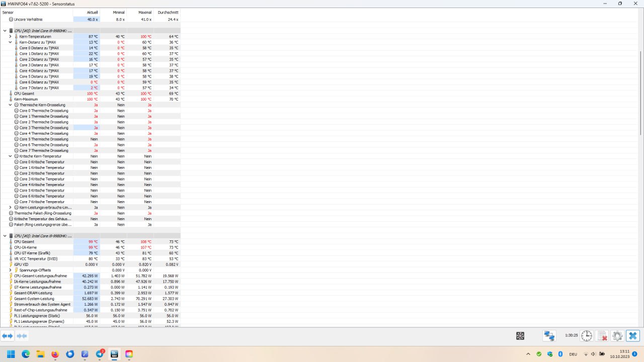Expand the Spannungs-Offsets row
The height and width of the screenshot is (362, 644).
10,270
